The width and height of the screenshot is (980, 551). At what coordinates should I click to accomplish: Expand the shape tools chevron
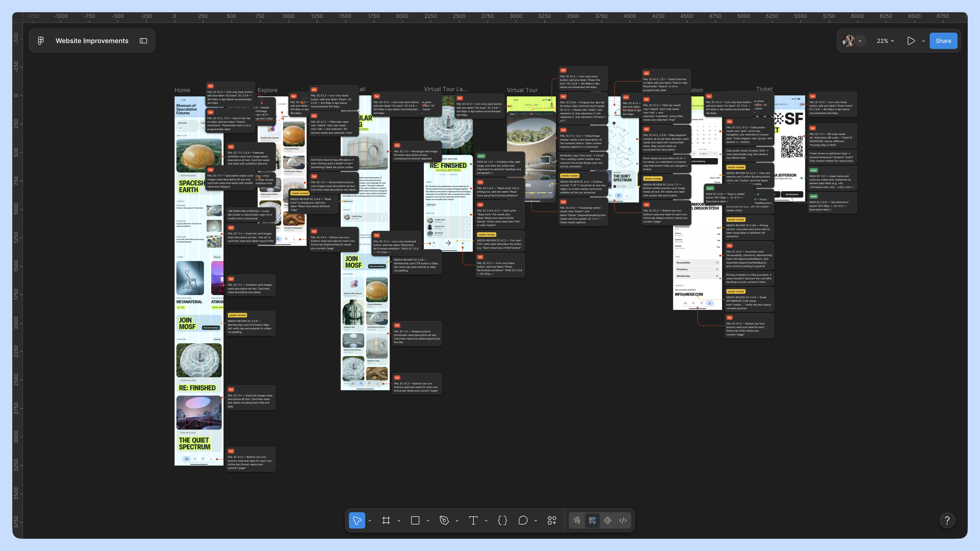coord(428,521)
